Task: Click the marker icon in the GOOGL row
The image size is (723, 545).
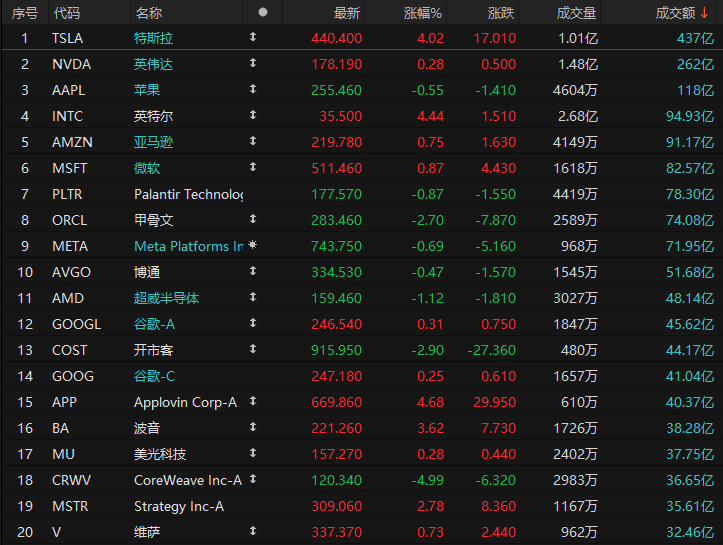Action: pos(253,323)
